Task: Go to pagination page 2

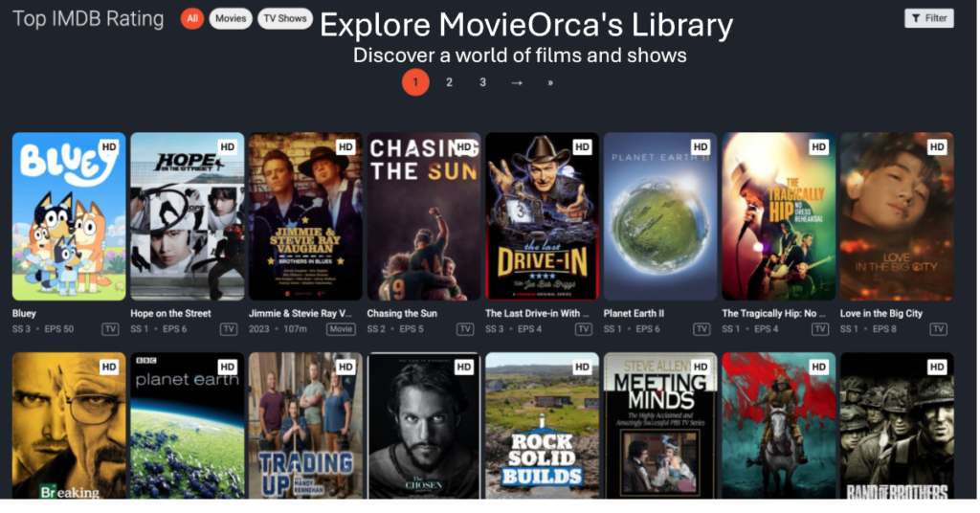Action: (449, 82)
